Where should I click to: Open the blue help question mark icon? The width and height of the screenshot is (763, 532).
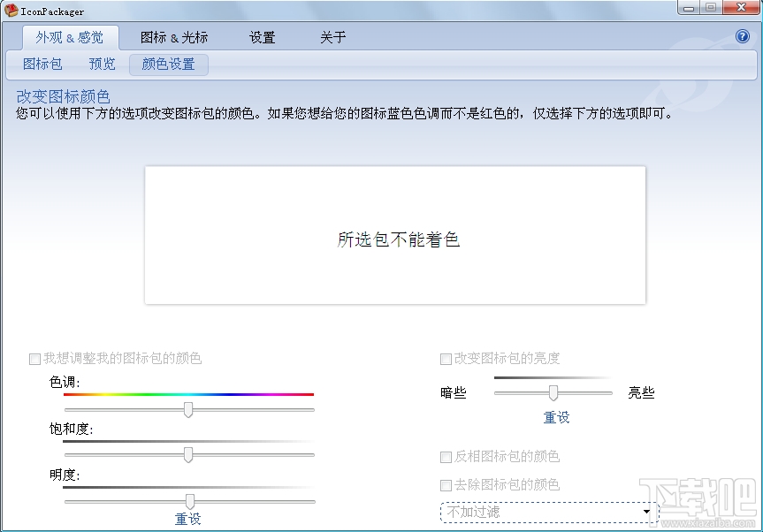point(741,36)
